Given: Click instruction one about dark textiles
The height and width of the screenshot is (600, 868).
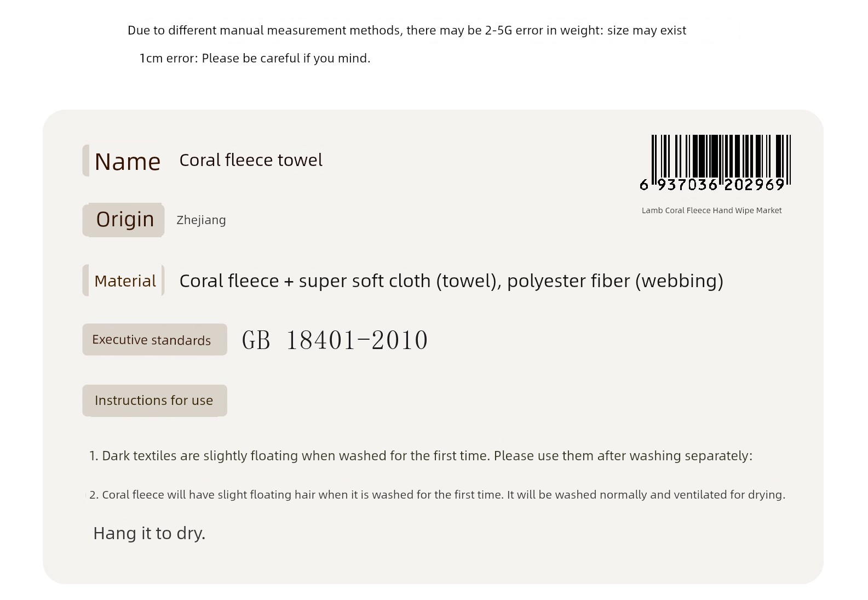Looking at the screenshot, I should point(421,456).
